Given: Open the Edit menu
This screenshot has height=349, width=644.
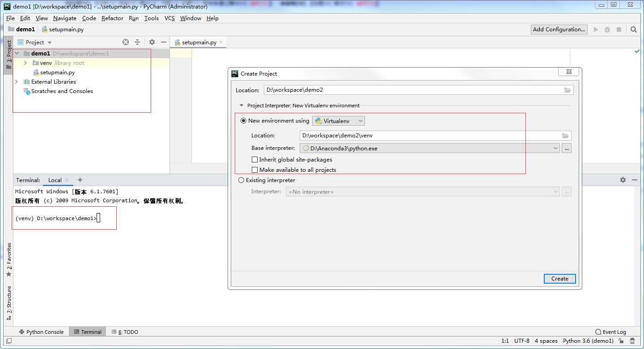Looking at the screenshot, I should [25, 18].
